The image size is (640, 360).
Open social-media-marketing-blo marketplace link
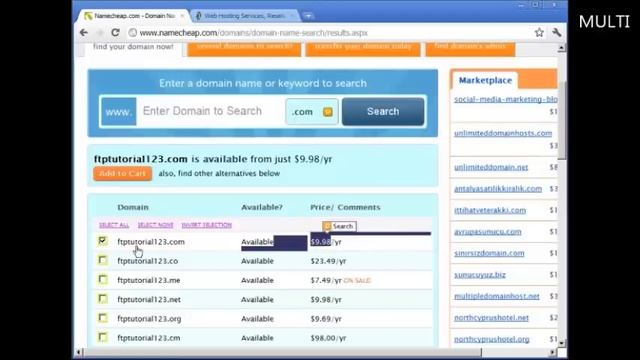[505, 99]
